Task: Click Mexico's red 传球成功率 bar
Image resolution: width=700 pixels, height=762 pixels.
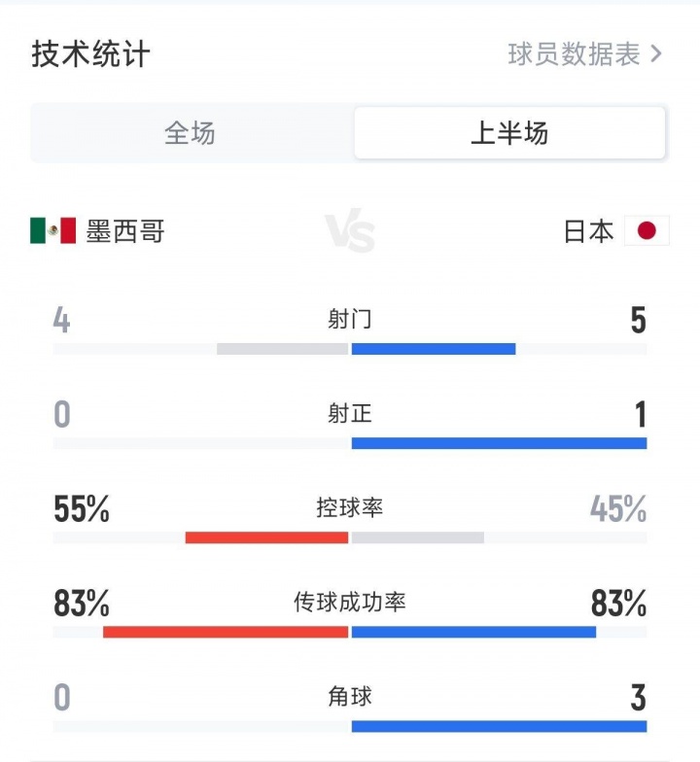Action: tap(226, 632)
